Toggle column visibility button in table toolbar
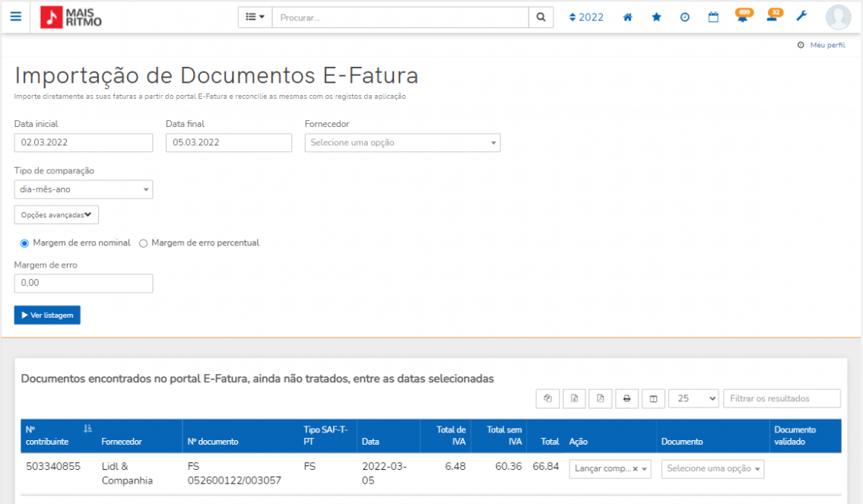 click(x=652, y=398)
